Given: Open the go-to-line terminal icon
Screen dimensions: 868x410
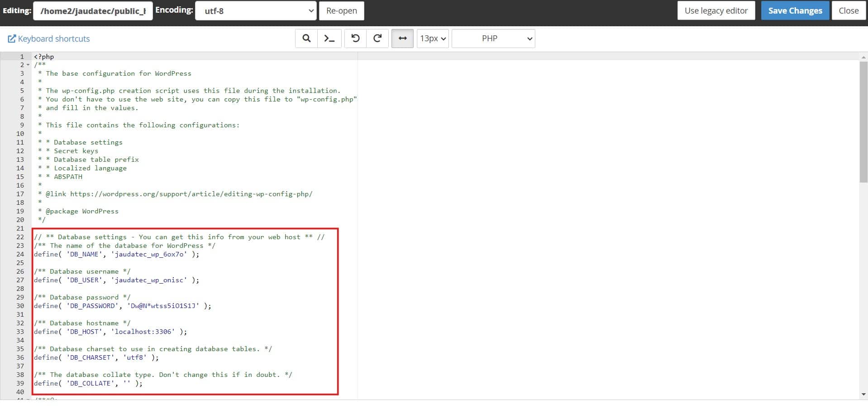Looking at the screenshot, I should [329, 39].
